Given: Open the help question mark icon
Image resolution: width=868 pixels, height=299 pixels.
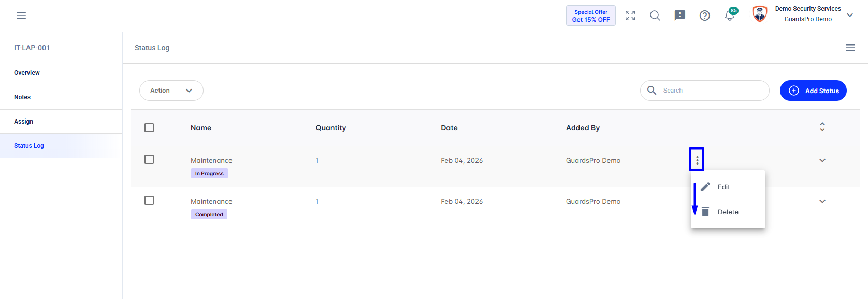Looking at the screenshot, I should click(x=705, y=16).
